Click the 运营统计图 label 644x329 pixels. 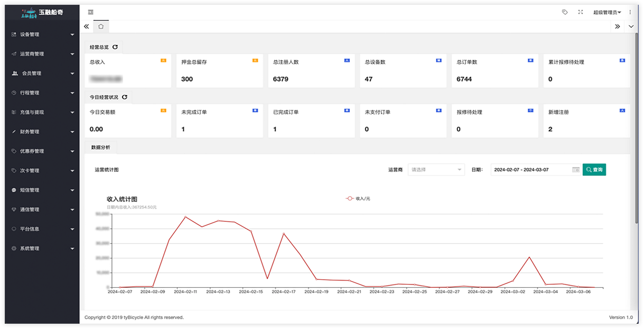107,170
